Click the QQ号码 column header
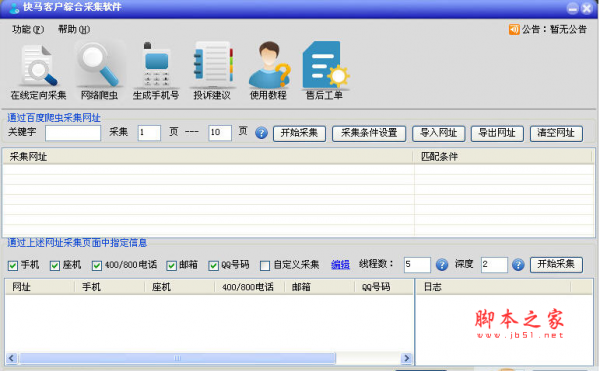The image size is (600, 371). click(384, 287)
